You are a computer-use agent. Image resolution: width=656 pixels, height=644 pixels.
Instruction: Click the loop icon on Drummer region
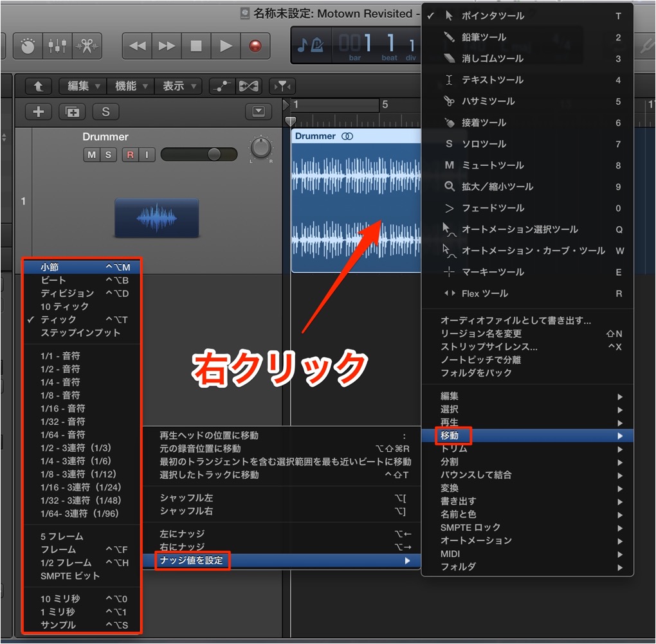point(347,136)
